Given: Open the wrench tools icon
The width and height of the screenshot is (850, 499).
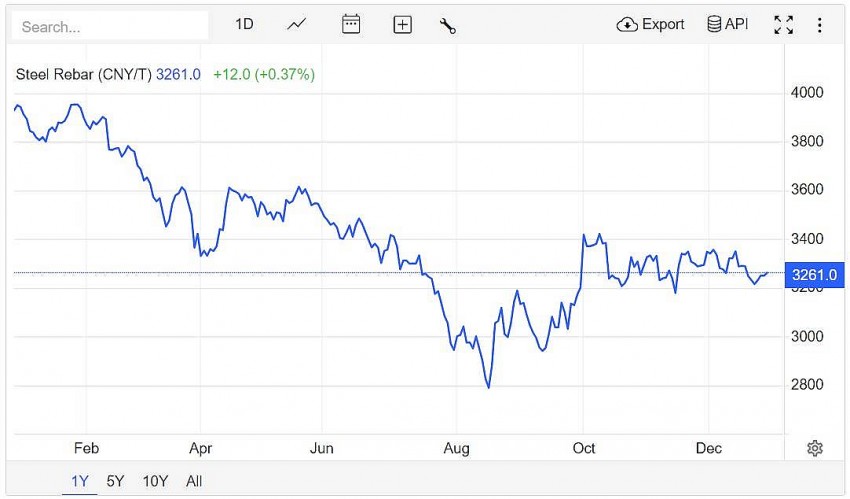Looking at the screenshot, I should 448,25.
